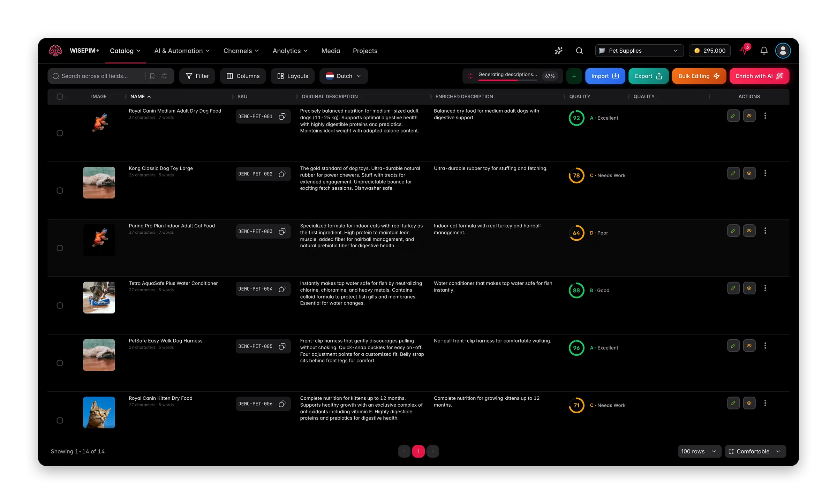Edit the Kong Classic Dog Toy row
Image resolution: width=837 pixels, height=504 pixels.
[x=733, y=173]
